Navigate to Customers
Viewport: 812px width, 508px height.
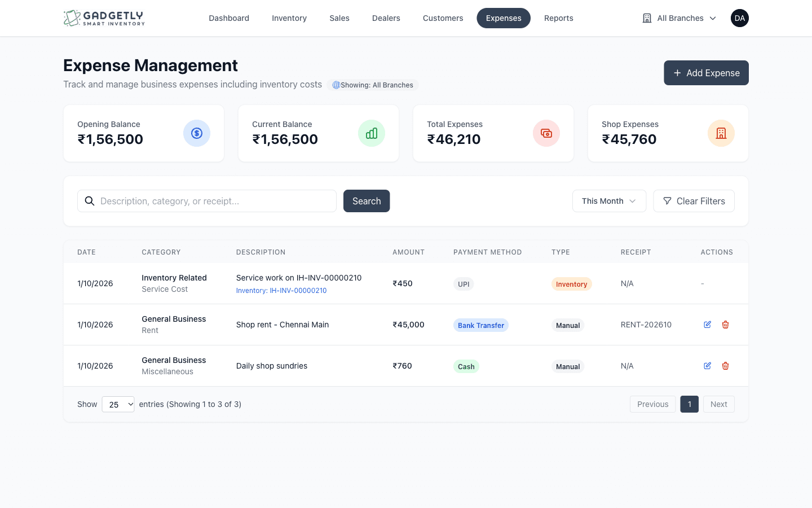point(443,18)
